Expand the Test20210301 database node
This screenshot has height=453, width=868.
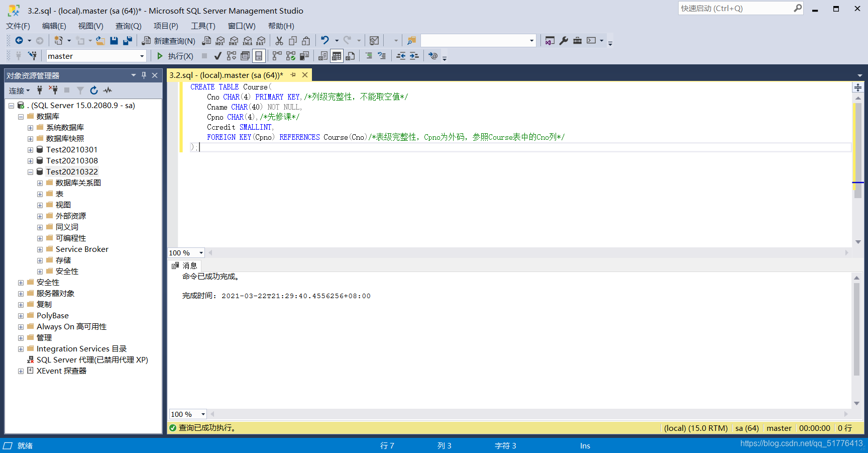coord(30,150)
